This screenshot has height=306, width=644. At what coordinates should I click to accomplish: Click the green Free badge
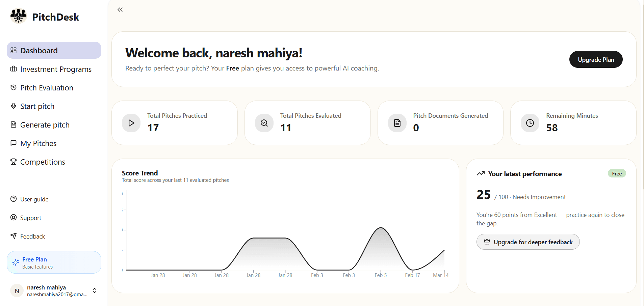(x=617, y=173)
